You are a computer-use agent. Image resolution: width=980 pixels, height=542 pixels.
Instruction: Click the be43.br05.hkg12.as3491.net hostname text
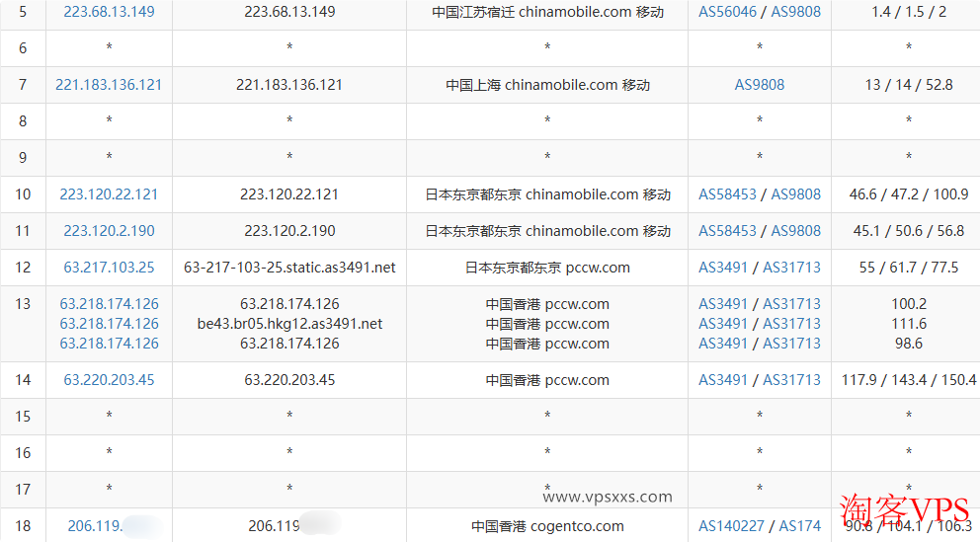289,324
